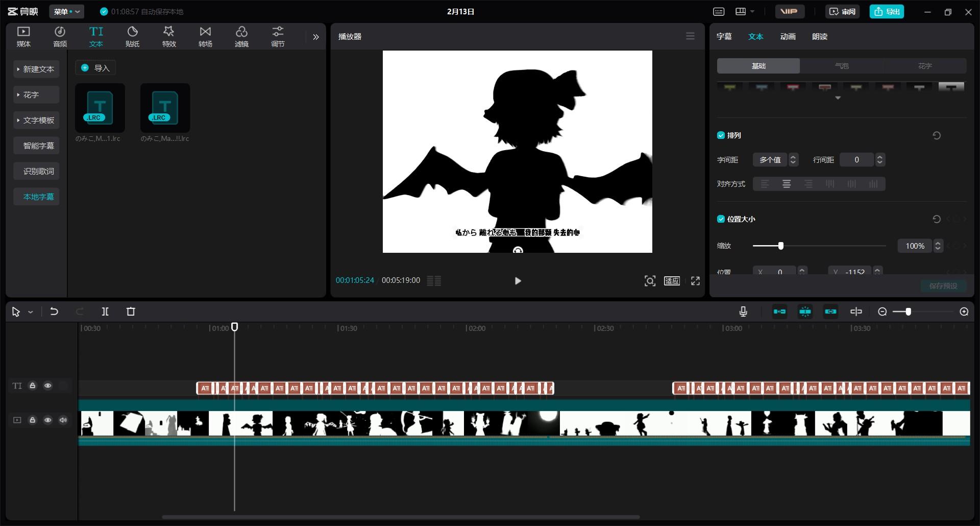This screenshot has height=526, width=980.
Task: Open the player panel options menu
Action: pos(690,36)
